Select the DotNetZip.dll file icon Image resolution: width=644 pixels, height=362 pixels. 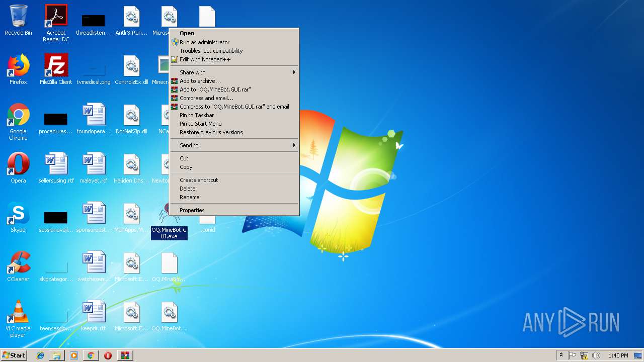click(x=131, y=119)
